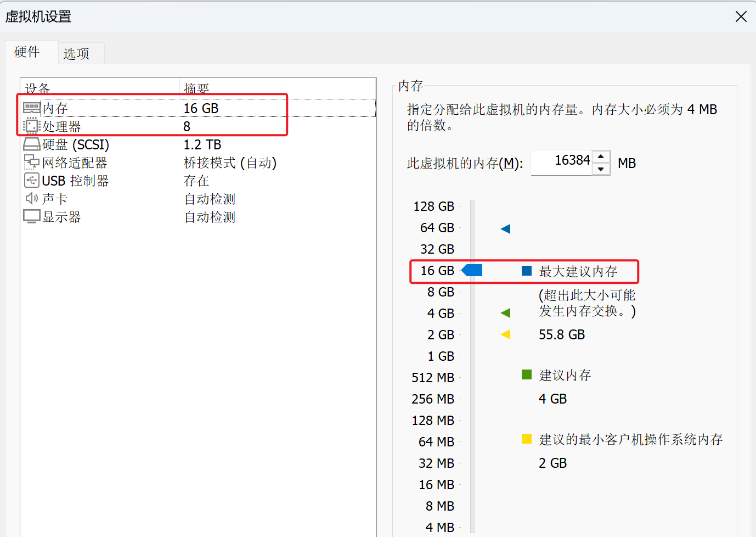This screenshot has height=537, width=756.
Task: Click the network adapter (网络适配器) icon
Action: (32, 163)
